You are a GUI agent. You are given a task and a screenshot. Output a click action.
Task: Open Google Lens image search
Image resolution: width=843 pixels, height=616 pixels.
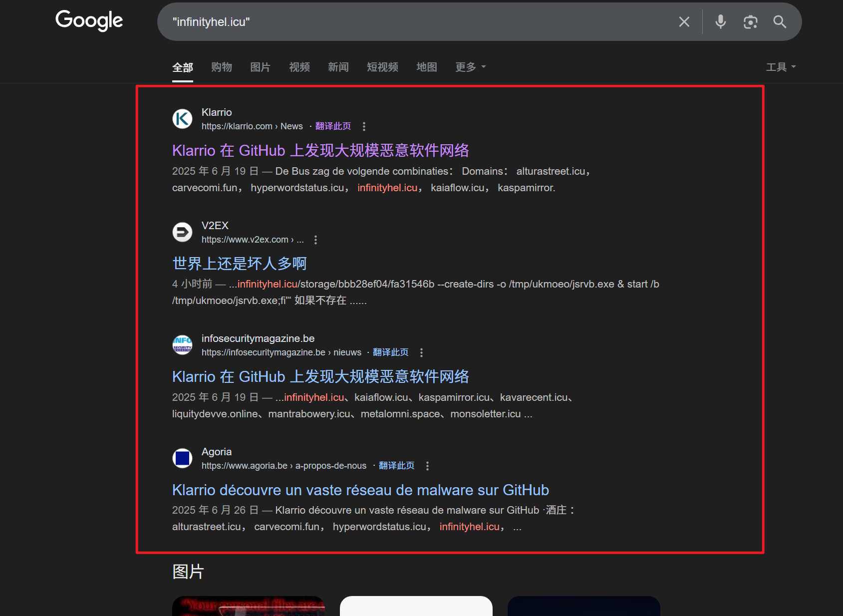click(x=751, y=21)
